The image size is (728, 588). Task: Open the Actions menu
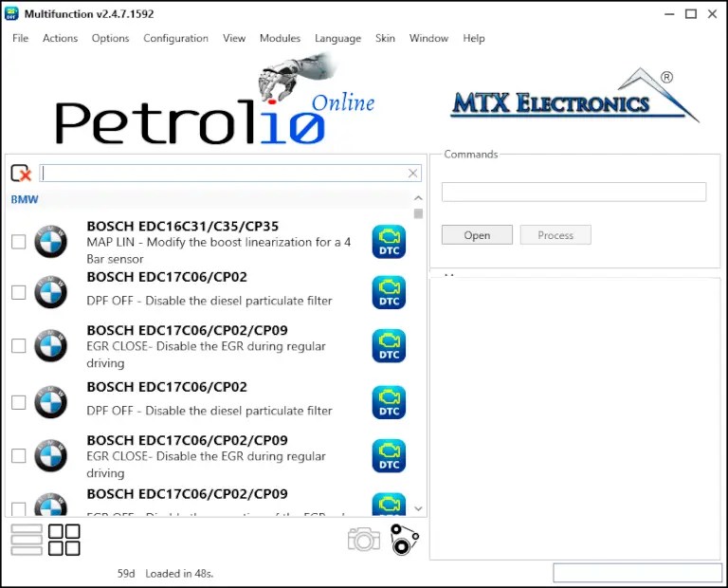(x=61, y=38)
